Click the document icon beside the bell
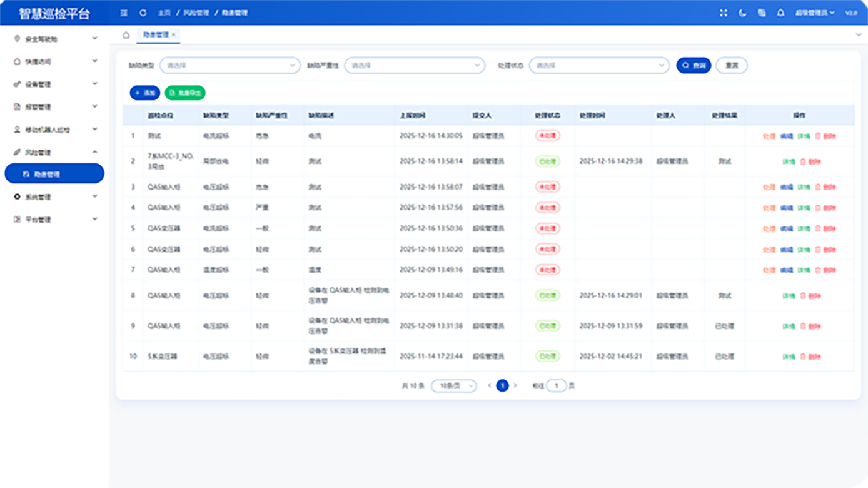This screenshot has height=488, width=868. [761, 13]
